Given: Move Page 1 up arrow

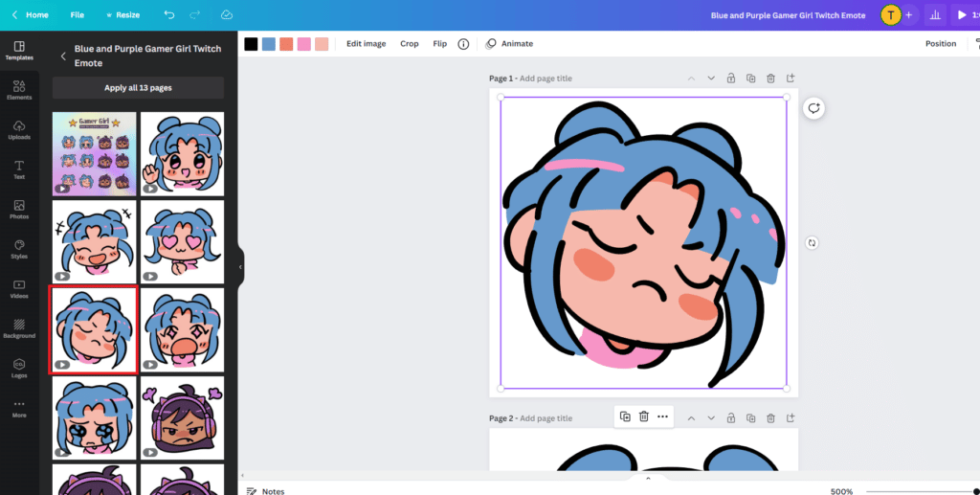Looking at the screenshot, I should point(691,79).
